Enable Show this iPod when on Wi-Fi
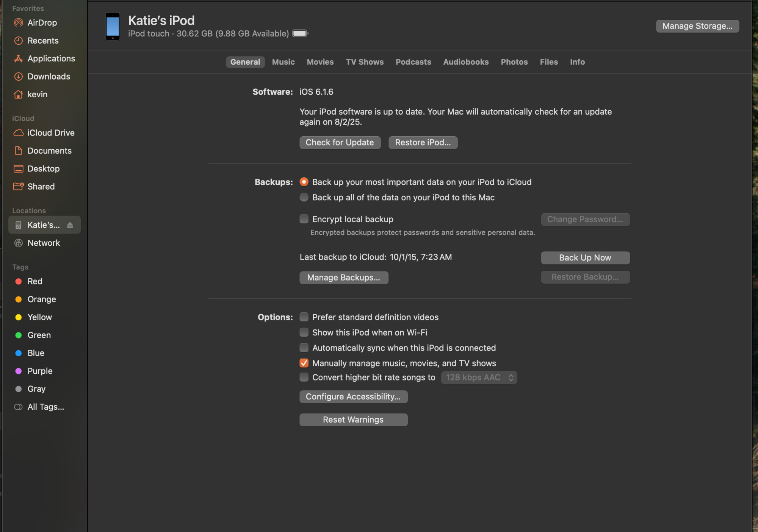Screen dimensions: 758x532 click(x=304, y=332)
